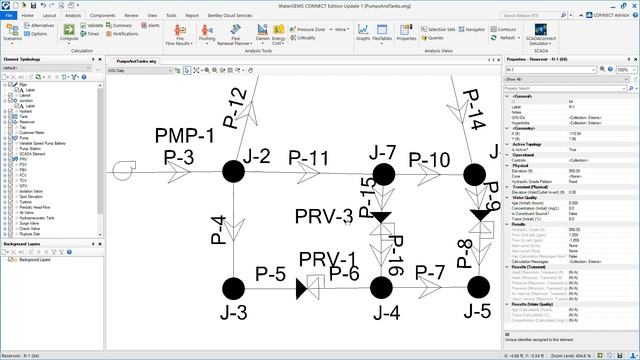
Task: Click the Refresh icon in Analysis Views
Action: click(494, 38)
